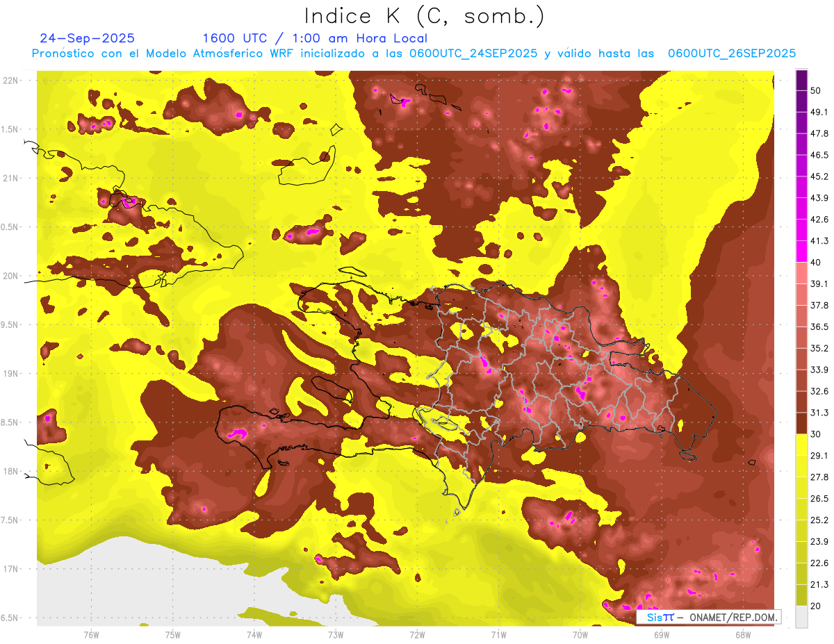
Task: Pick the dark brown swatch between 30 and 31.3
Action: click(802, 424)
